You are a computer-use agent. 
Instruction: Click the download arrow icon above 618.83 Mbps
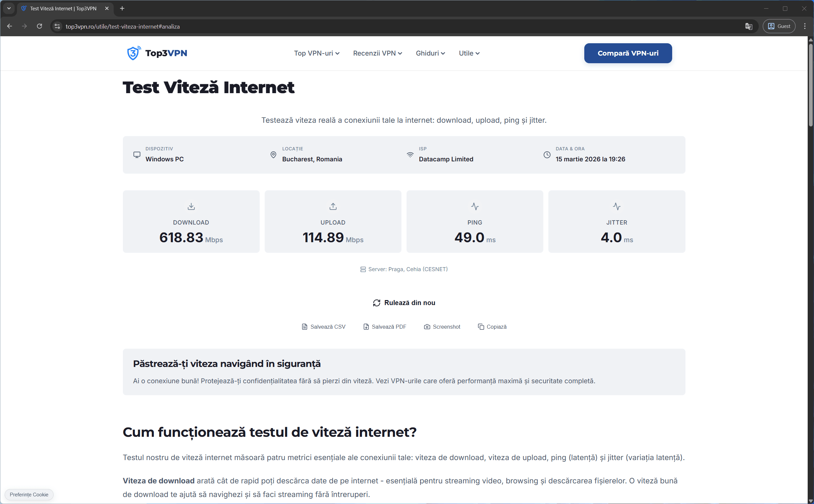[x=191, y=206]
